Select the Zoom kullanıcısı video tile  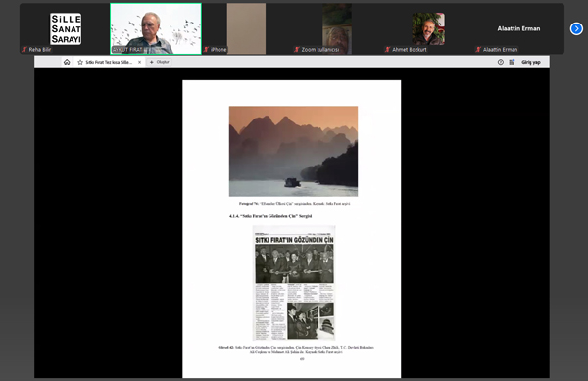point(337,28)
